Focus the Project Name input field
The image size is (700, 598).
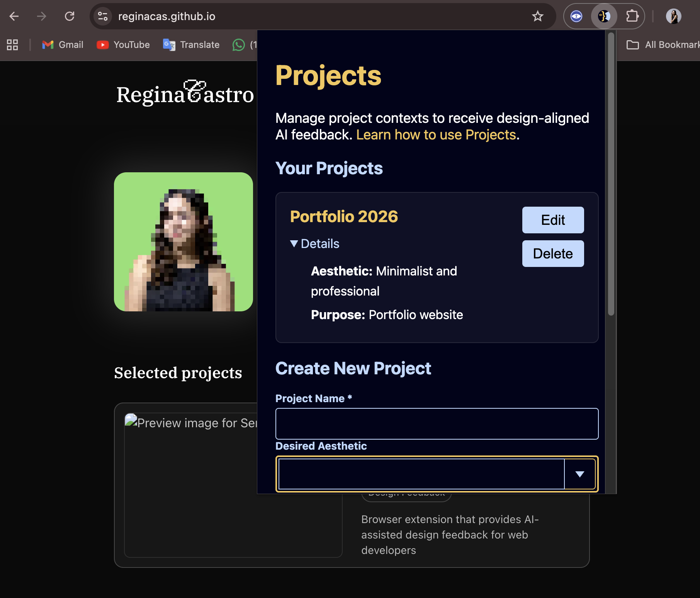click(x=437, y=423)
